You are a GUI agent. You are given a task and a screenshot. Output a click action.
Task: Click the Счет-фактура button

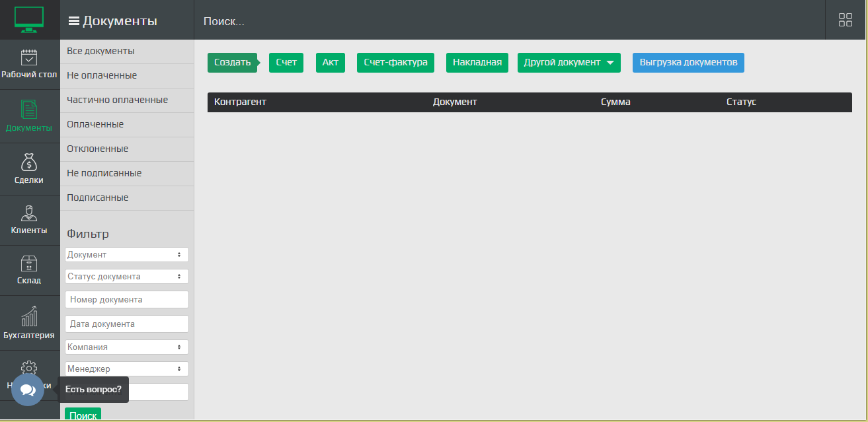[395, 63]
